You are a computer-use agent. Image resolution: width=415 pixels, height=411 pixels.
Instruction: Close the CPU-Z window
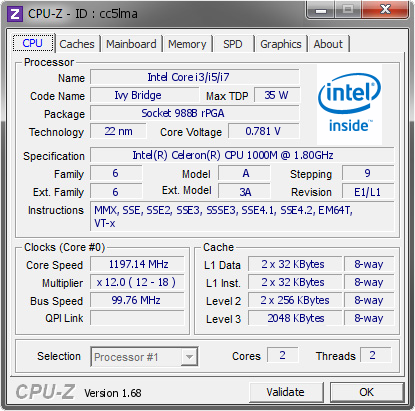click(x=385, y=10)
